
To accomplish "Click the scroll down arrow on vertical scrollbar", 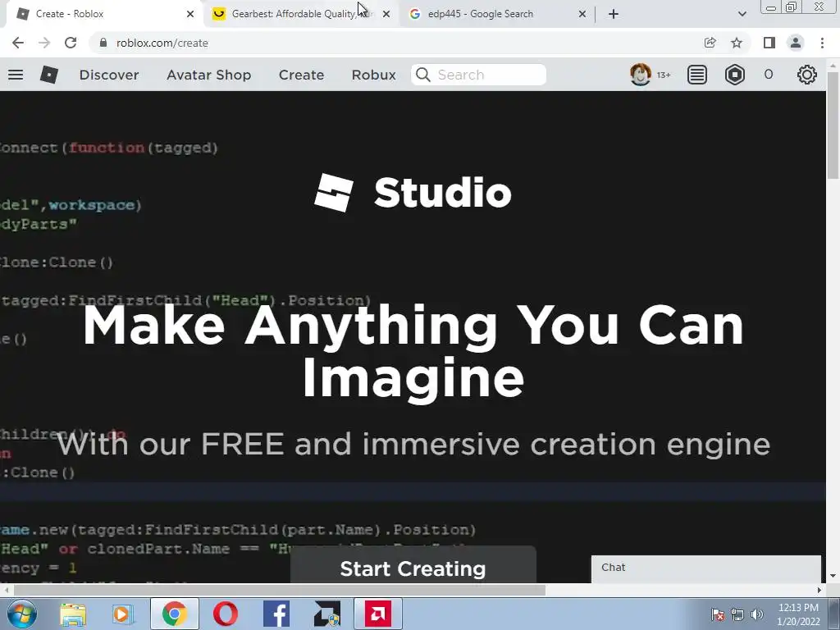I will pyautogui.click(x=833, y=577).
